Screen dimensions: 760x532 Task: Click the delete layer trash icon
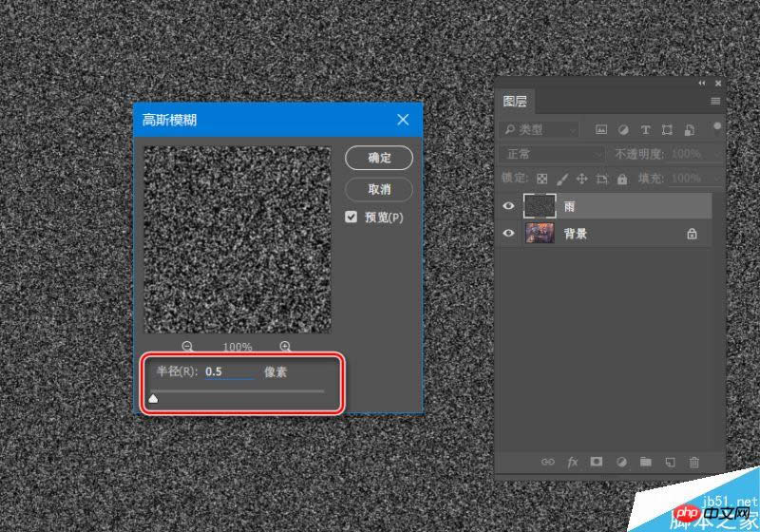(694, 462)
